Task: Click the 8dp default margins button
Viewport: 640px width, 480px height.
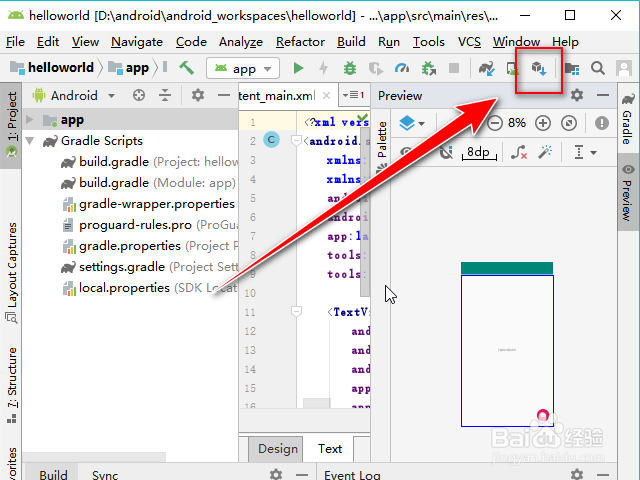Action: tap(479, 153)
